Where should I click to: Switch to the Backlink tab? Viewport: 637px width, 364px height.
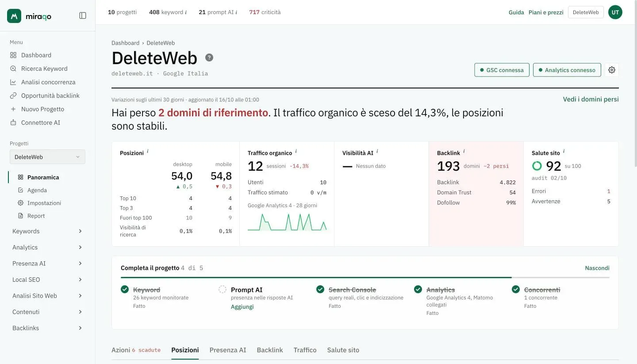click(x=270, y=350)
